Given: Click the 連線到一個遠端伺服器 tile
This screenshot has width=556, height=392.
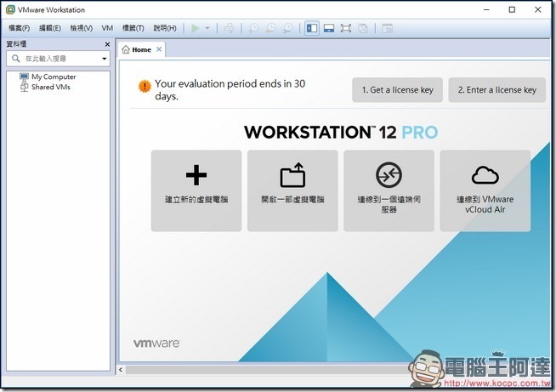Looking at the screenshot, I should [389, 190].
